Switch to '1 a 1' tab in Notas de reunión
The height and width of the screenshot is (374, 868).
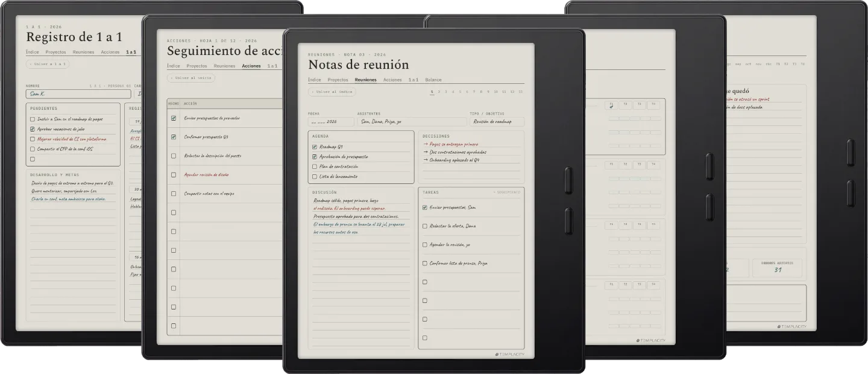[414, 80]
